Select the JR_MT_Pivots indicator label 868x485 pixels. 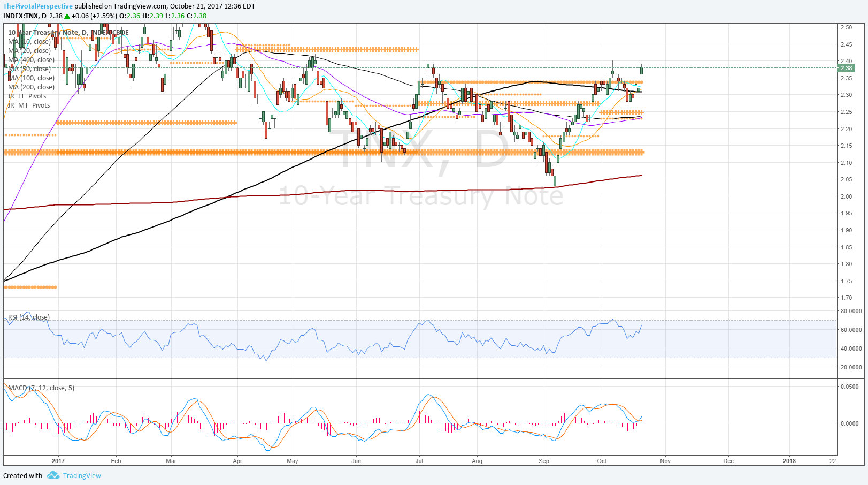[x=28, y=105]
